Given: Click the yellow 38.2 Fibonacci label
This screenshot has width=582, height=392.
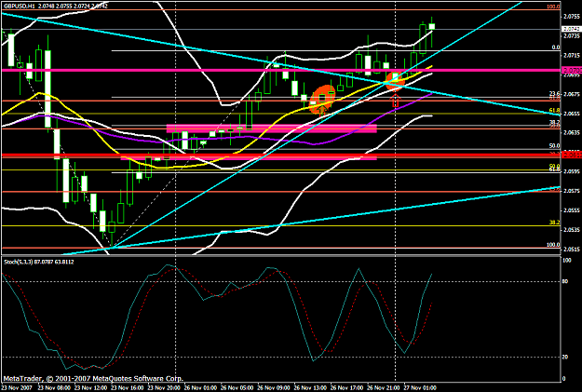Looking at the screenshot, I should [555, 223].
